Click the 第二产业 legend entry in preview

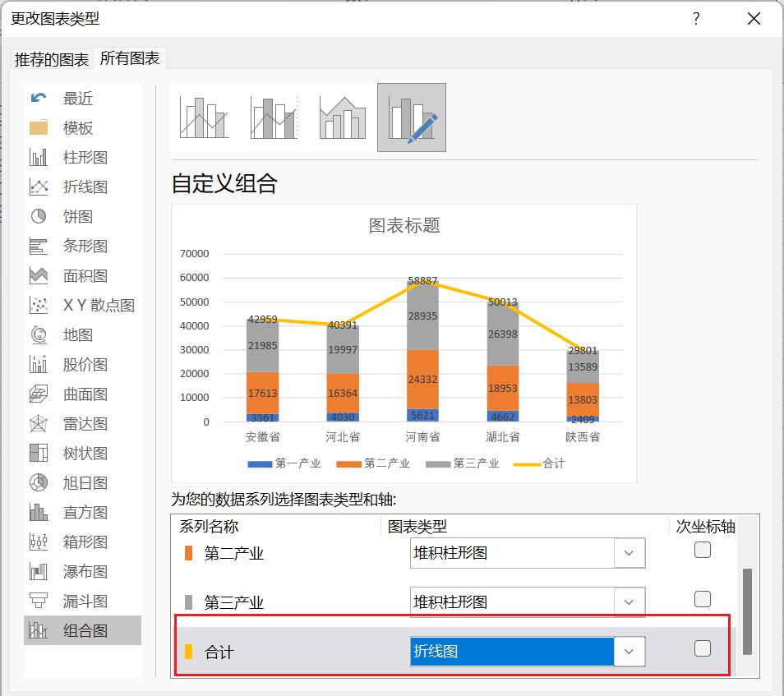click(x=373, y=463)
